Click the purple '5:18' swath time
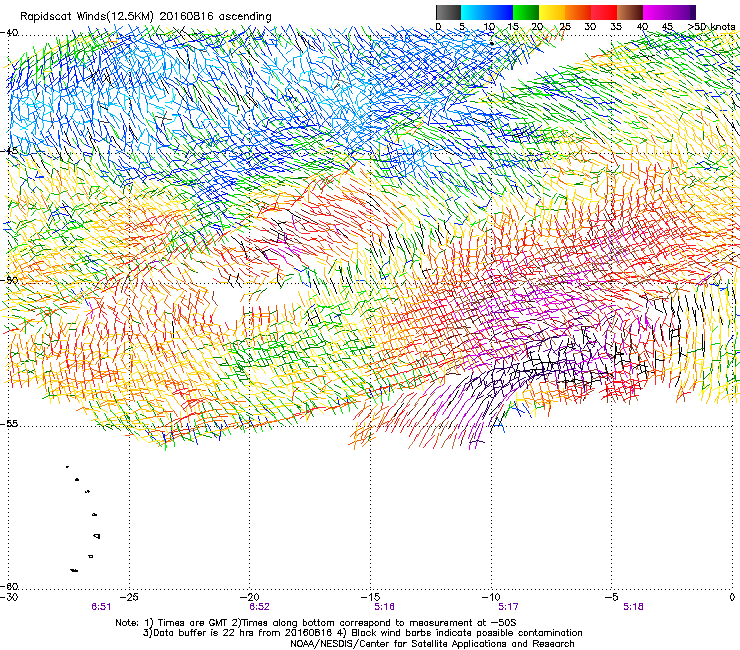The image size is (740, 650). click(633, 607)
